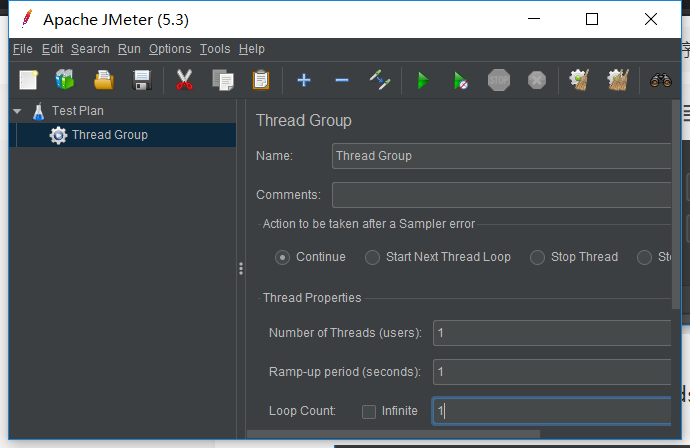Paste element using clipboard icon
690x448 pixels.
point(261,81)
